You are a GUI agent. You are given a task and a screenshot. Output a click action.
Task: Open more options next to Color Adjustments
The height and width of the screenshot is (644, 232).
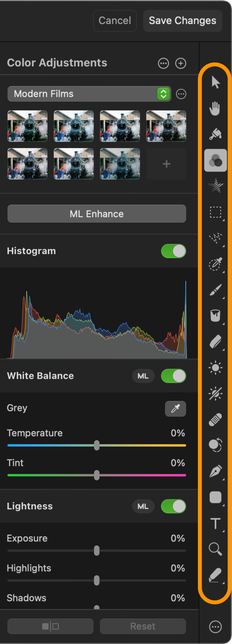(x=163, y=63)
